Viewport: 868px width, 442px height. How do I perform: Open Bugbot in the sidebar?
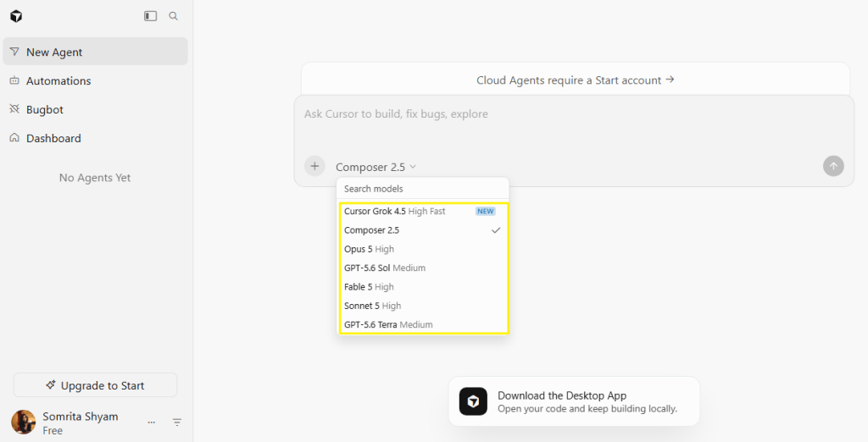(x=95, y=109)
